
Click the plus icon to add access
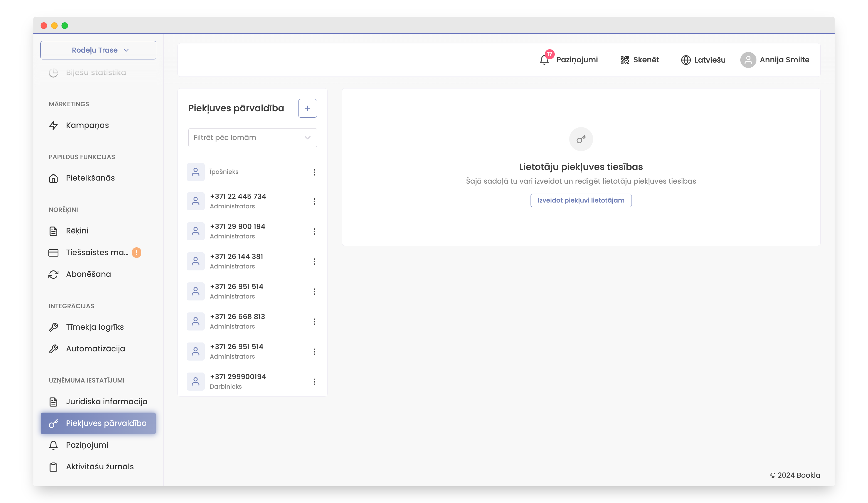pos(307,108)
